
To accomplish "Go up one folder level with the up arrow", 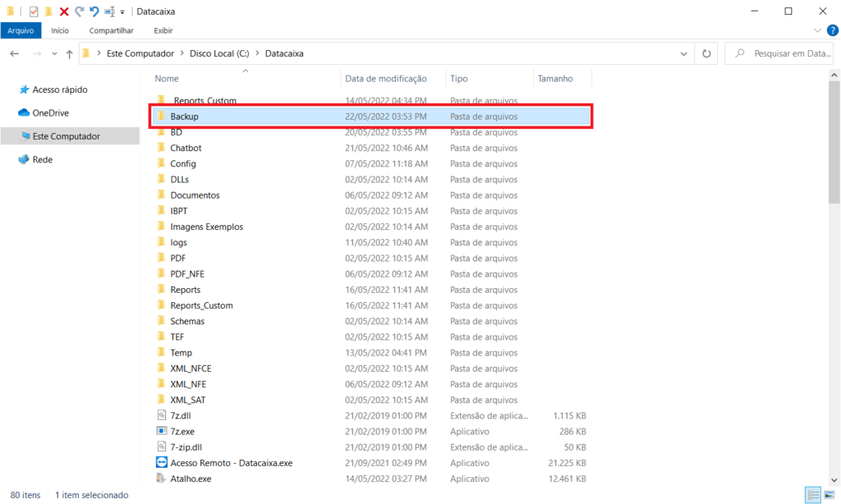I will pyautogui.click(x=69, y=53).
